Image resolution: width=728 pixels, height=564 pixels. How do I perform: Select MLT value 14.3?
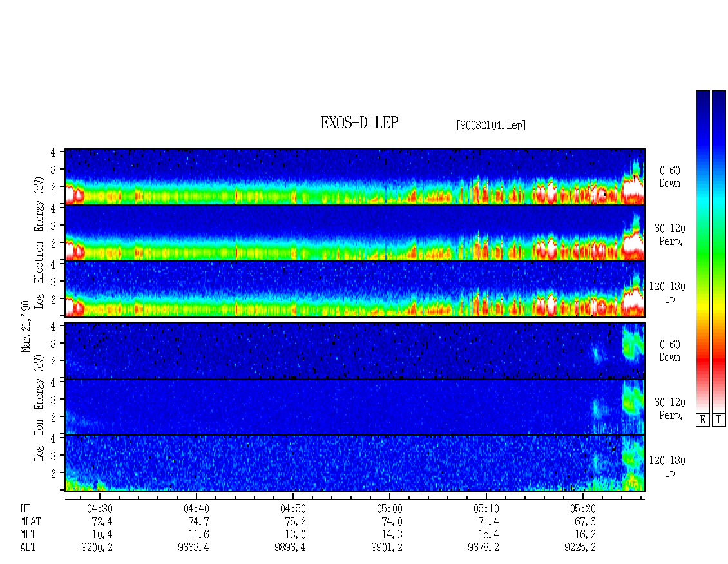coord(392,535)
